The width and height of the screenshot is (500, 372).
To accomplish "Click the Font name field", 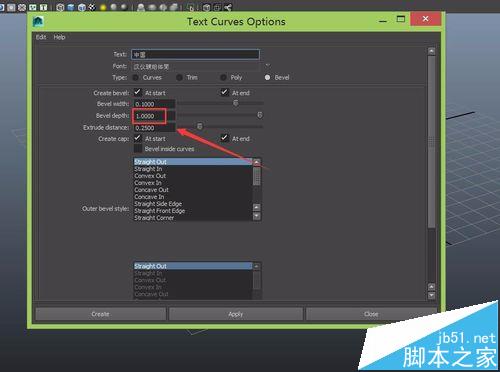I will [x=195, y=66].
